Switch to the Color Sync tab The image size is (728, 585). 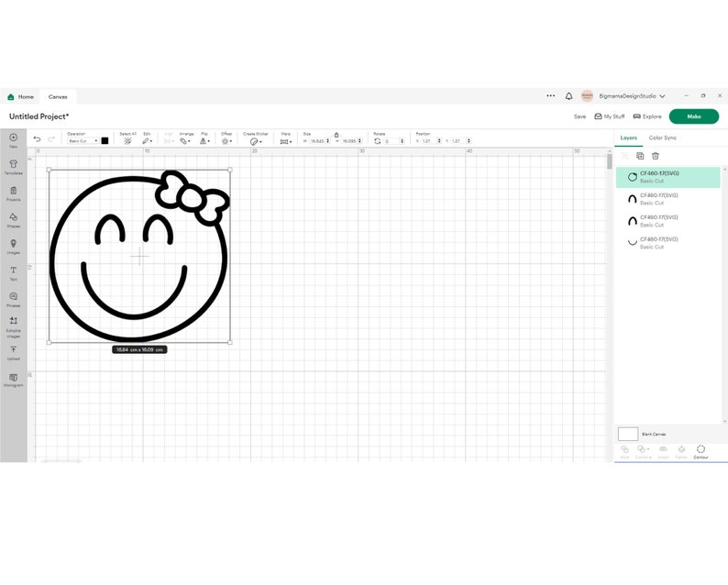(663, 138)
